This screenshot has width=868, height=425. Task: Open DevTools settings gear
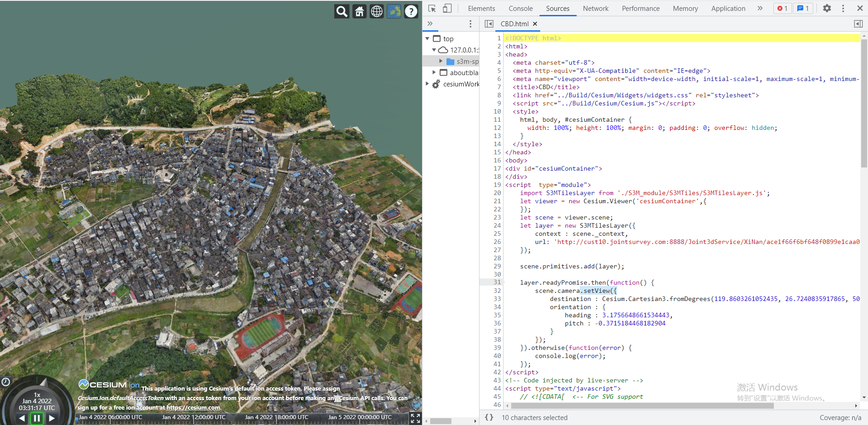pyautogui.click(x=827, y=8)
